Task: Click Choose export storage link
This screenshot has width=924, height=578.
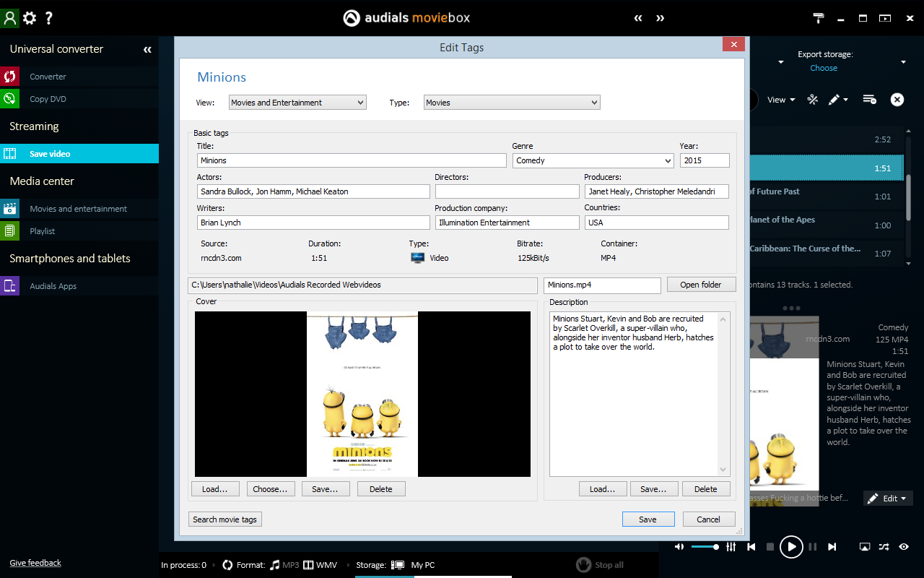Action: pos(824,68)
